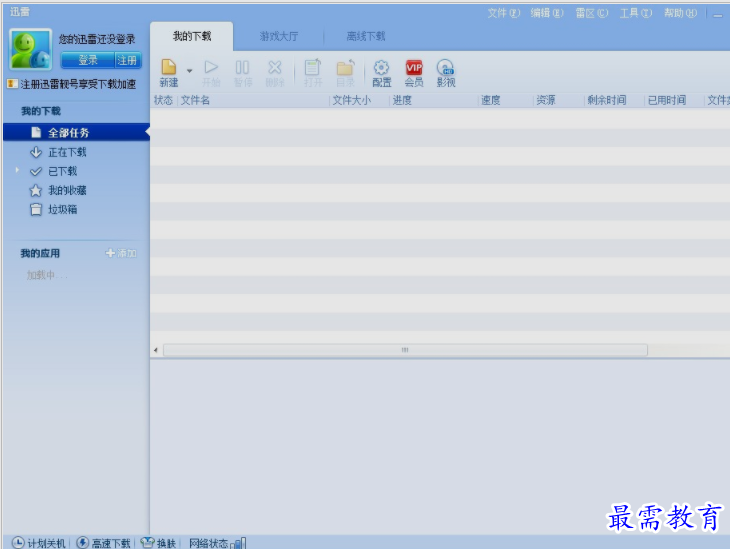Screen dimensions: 730x549
Task: Switch to the 我的下载 tab
Action: 192,36
